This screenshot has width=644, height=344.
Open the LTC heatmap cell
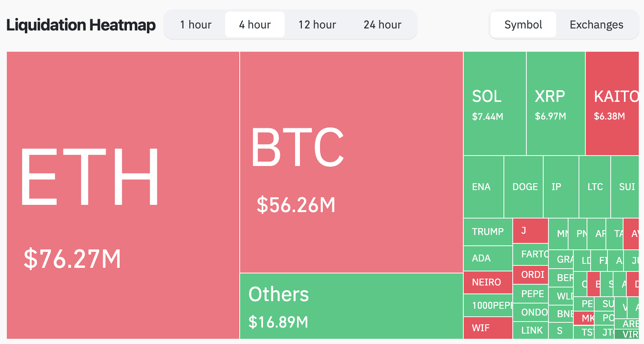(x=595, y=187)
